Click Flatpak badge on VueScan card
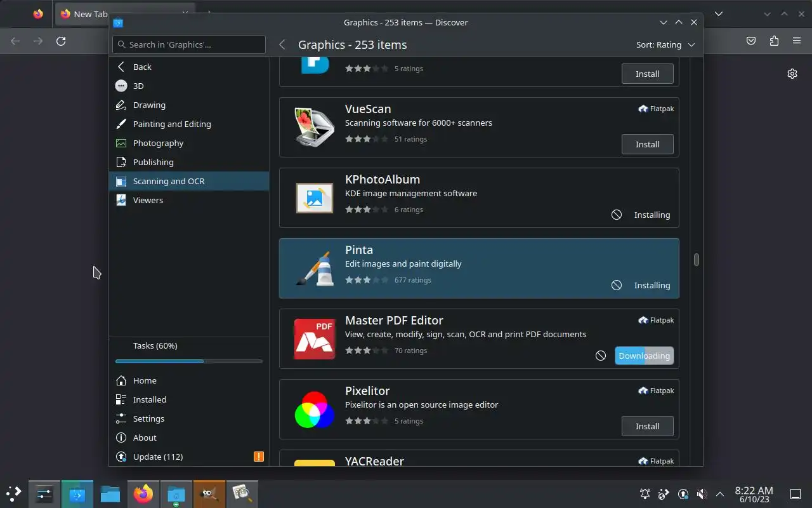The width and height of the screenshot is (812, 508). click(656, 109)
